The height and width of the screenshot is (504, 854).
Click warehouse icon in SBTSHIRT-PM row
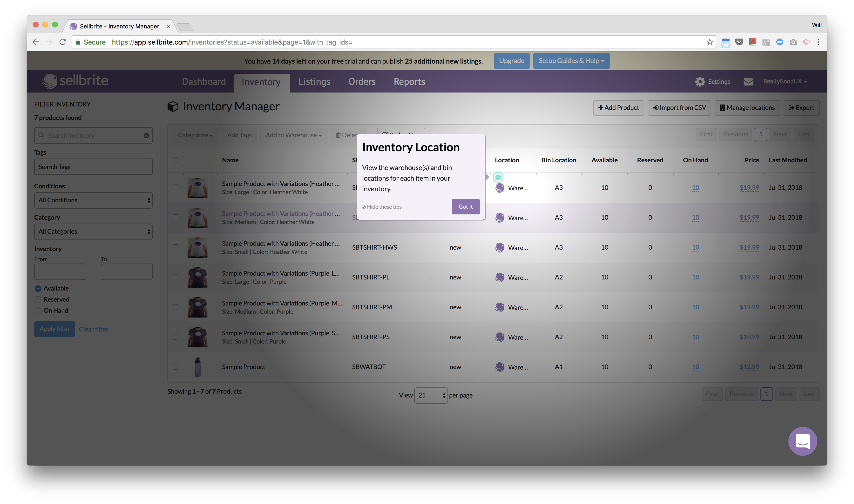[499, 307]
